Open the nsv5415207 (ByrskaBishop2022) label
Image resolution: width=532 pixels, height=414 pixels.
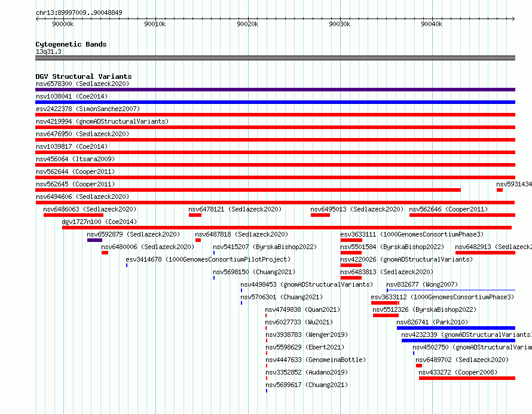(x=265, y=247)
